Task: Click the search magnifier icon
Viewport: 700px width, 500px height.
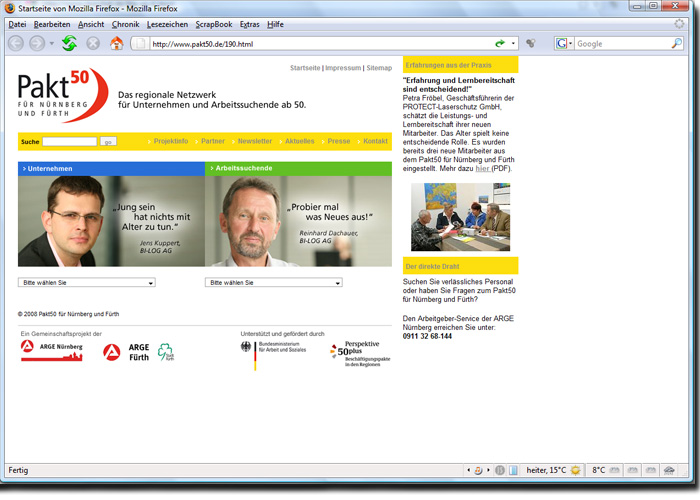Action: (677, 43)
